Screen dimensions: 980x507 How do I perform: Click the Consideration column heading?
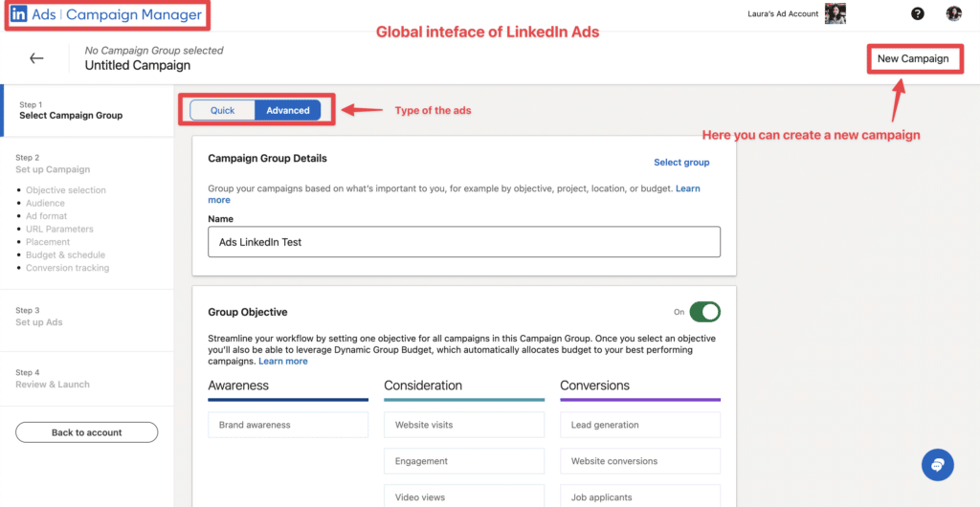(x=423, y=386)
